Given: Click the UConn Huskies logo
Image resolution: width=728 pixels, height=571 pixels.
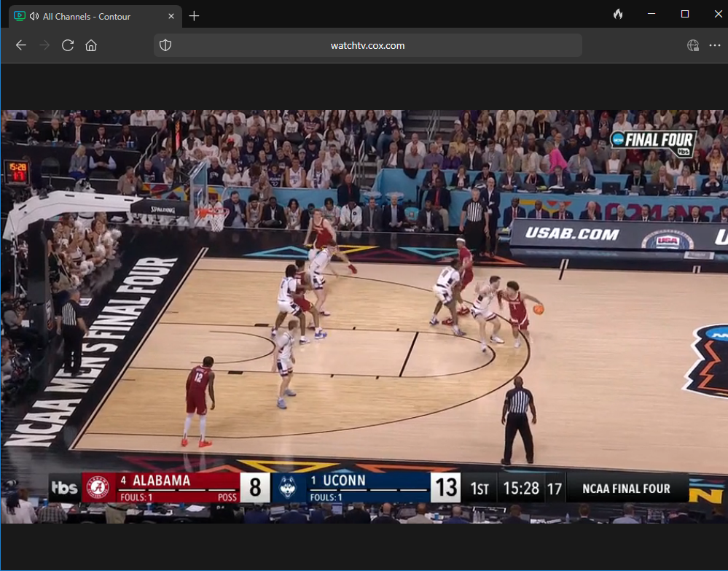Looking at the screenshot, I should [288, 488].
